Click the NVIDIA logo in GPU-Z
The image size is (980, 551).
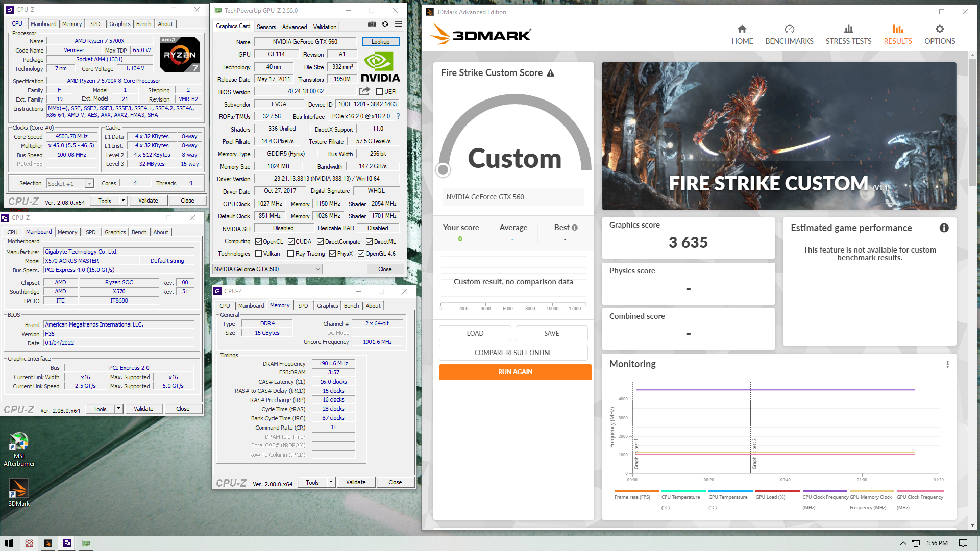click(x=380, y=67)
